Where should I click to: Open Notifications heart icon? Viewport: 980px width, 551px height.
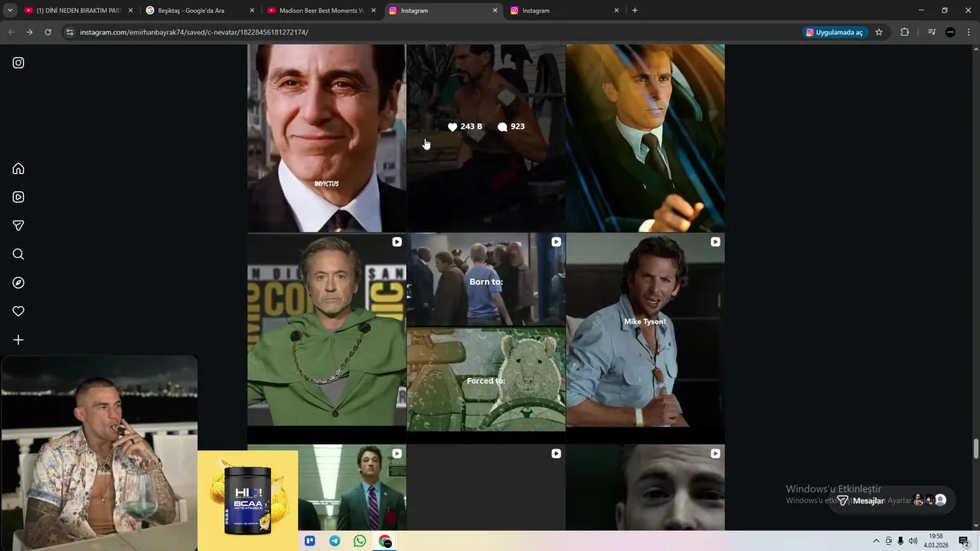[x=18, y=311]
